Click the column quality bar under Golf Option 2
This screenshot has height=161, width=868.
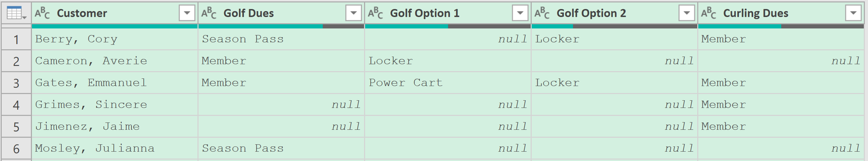(x=614, y=26)
